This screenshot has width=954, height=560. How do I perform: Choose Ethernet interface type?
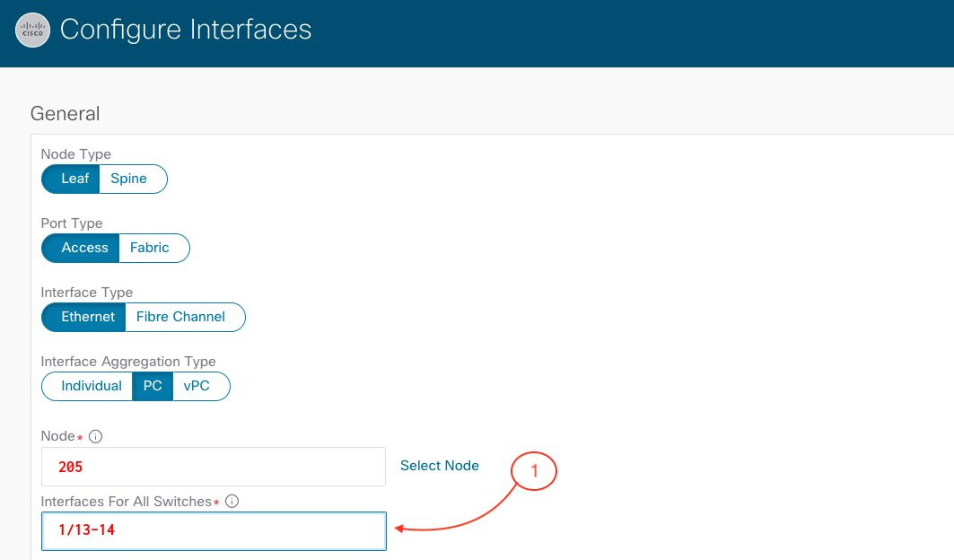click(88, 317)
